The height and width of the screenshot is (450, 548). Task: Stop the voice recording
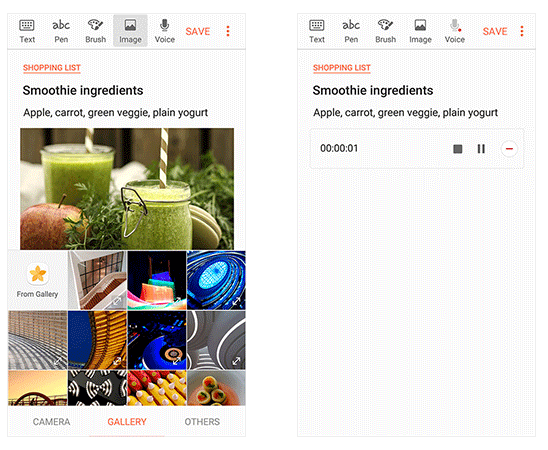457,149
